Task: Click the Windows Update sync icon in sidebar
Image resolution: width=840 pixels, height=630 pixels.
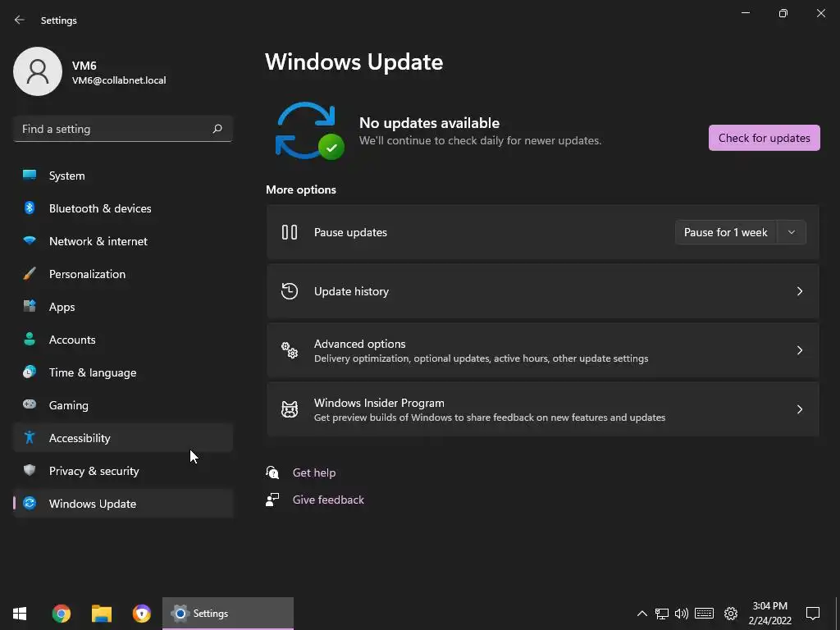Action: (30, 503)
